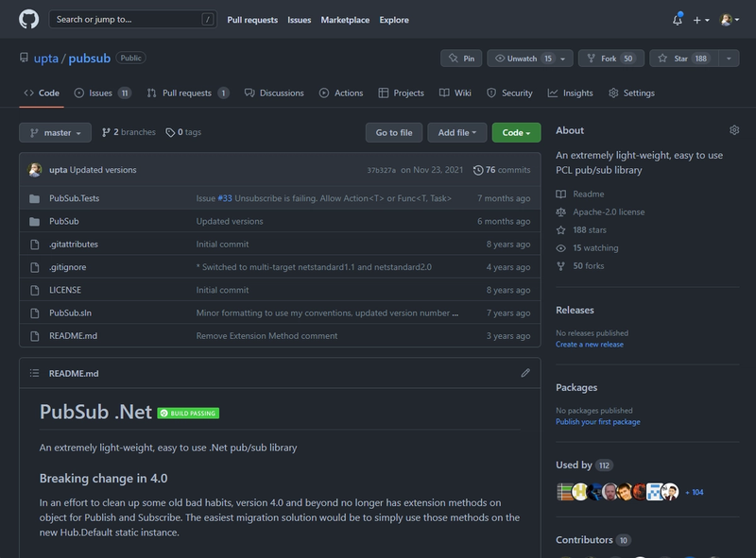Click the + 104 dependents link

coord(695,492)
